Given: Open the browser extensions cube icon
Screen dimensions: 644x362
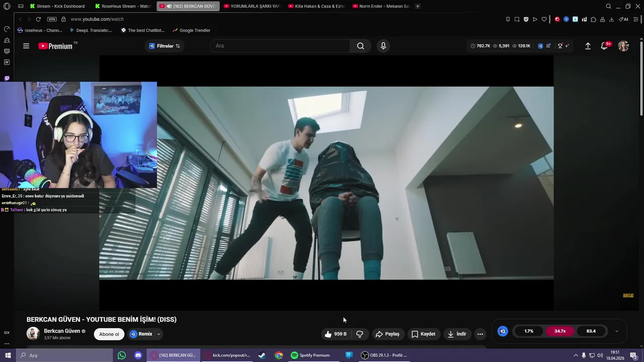Looking at the screenshot, I should [593, 19].
